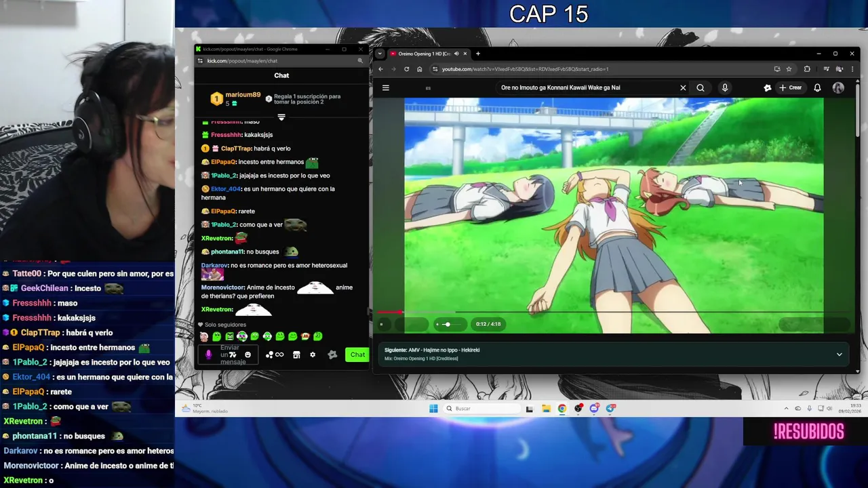Open Telegram from the taskbar

[x=610, y=408]
